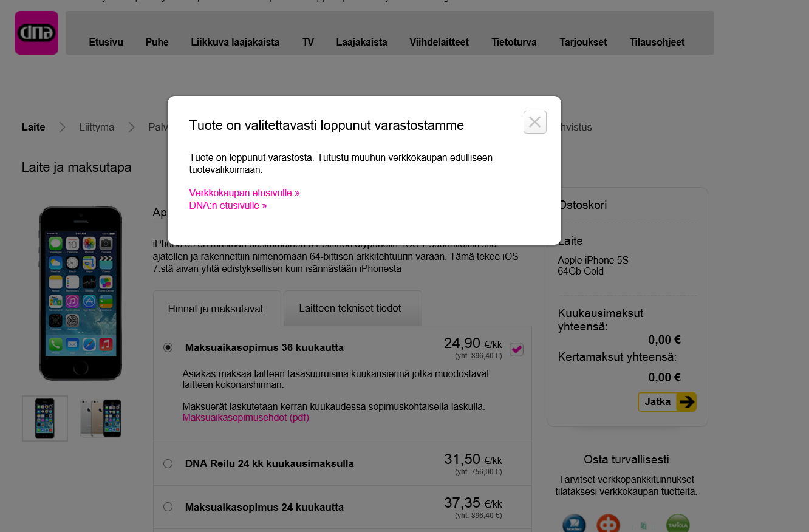Click the dialog title about out-of-stock product
This screenshot has height=532, width=809.
pos(327,125)
